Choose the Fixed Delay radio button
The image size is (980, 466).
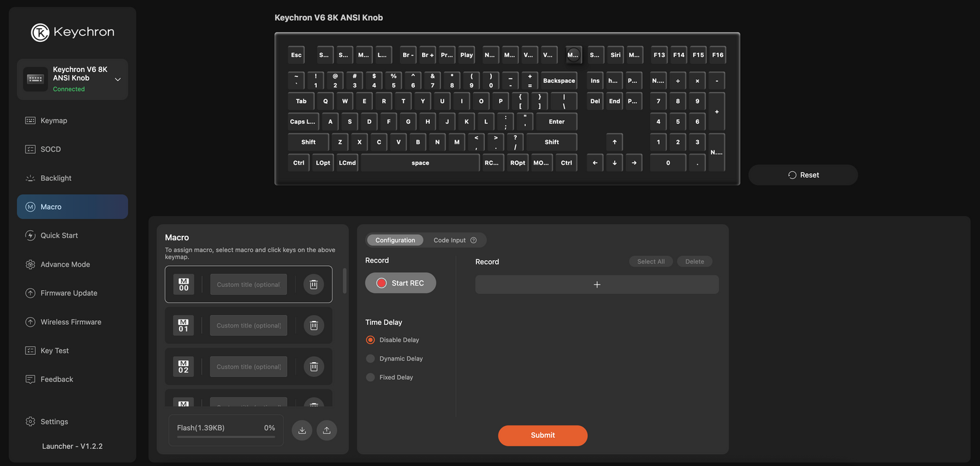(370, 377)
